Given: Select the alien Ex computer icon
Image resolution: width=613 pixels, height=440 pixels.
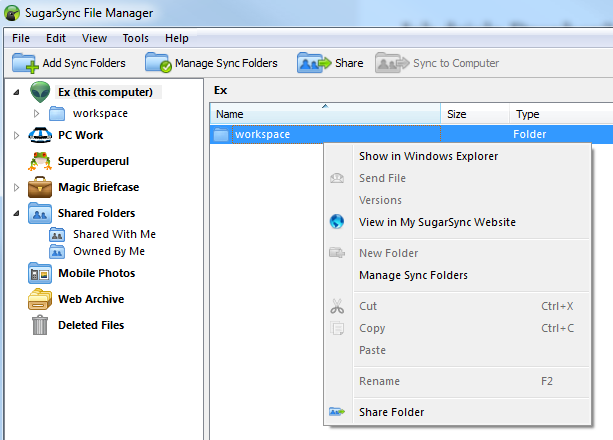Looking at the screenshot, I should 40,92.
